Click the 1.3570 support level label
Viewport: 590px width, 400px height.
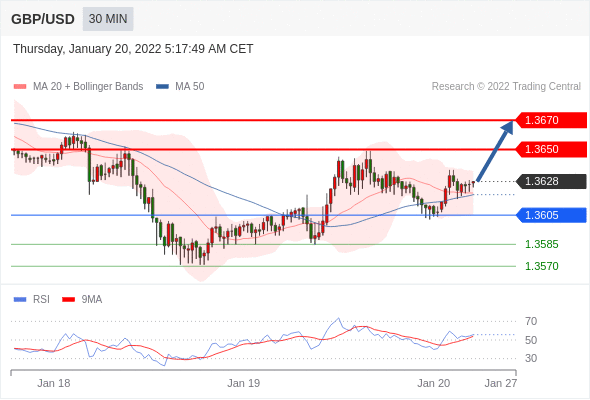542,266
